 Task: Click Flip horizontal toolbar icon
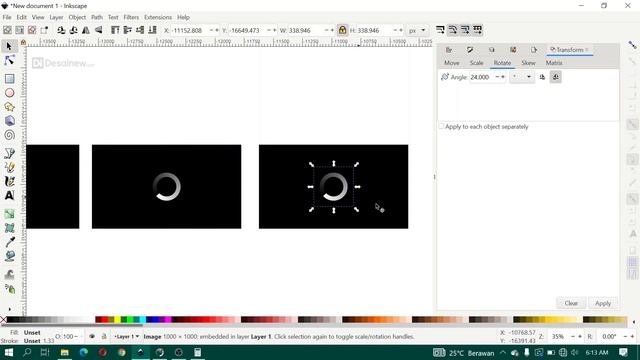pos(86,30)
